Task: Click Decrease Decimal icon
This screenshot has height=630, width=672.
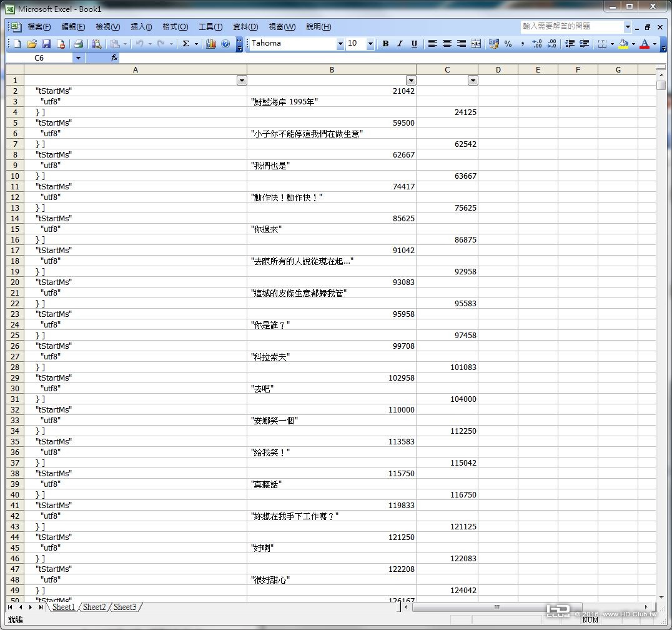Action: pyautogui.click(x=552, y=44)
